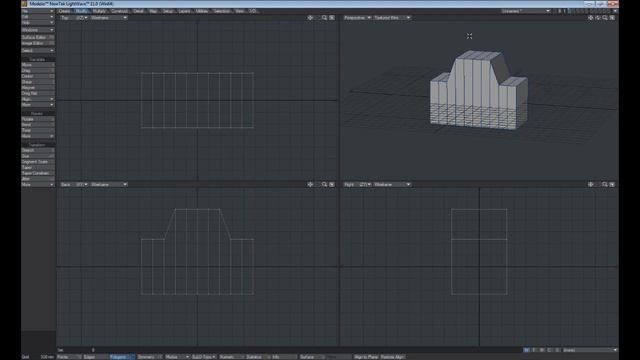
Task: Select the Jitter tool
Action: (x=38, y=179)
